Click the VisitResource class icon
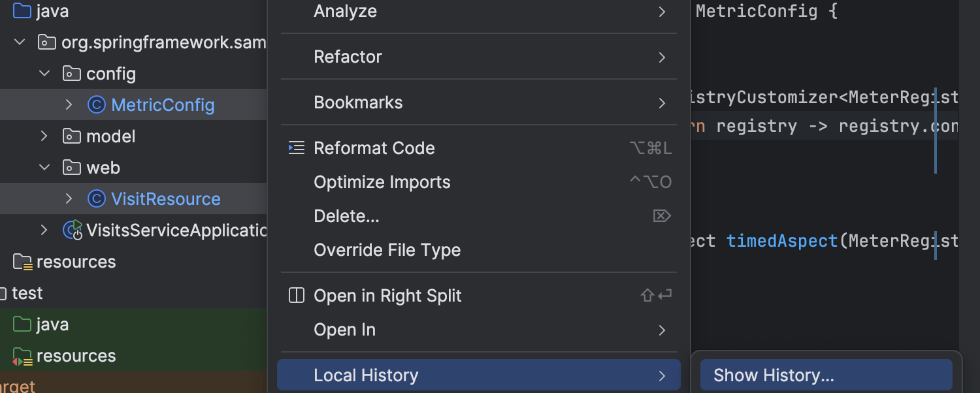The height and width of the screenshot is (393, 980). (97, 199)
